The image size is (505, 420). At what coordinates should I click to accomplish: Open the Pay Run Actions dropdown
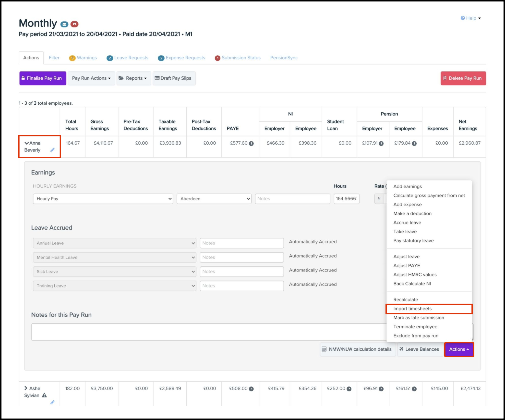(91, 78)
